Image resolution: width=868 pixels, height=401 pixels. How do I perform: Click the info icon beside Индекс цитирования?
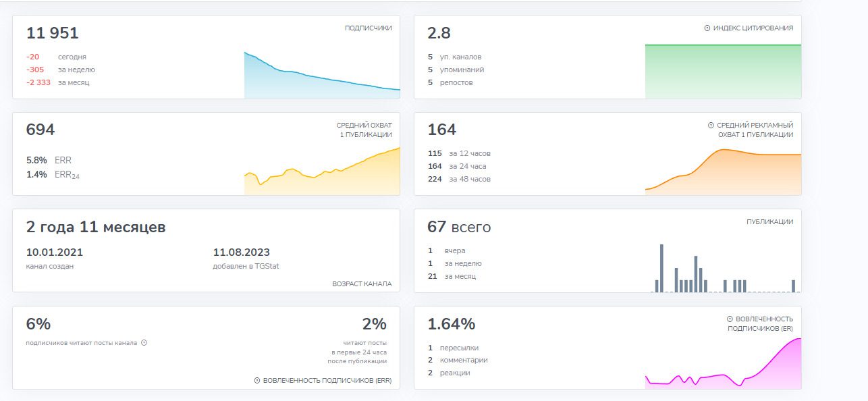pyautogui.click(x=707, y=28)
